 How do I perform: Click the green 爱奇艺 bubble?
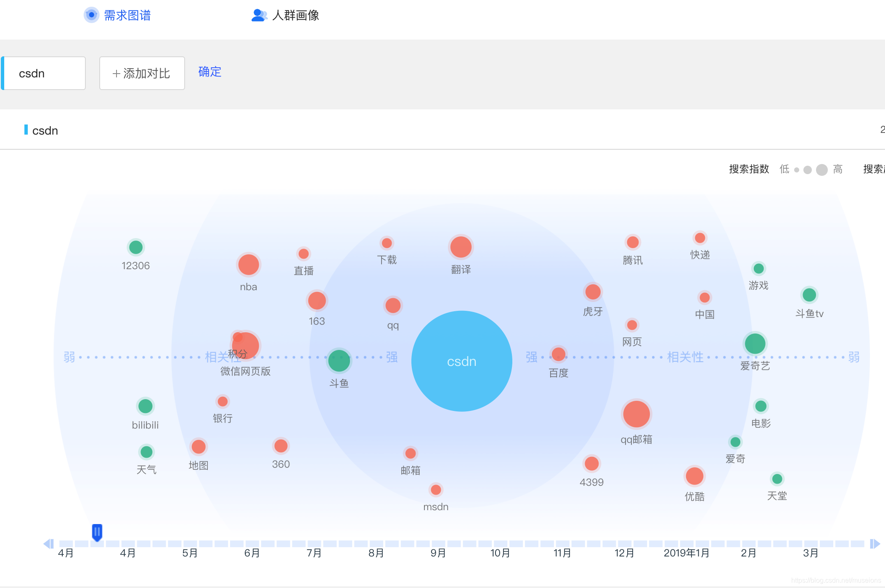point(755,344)
